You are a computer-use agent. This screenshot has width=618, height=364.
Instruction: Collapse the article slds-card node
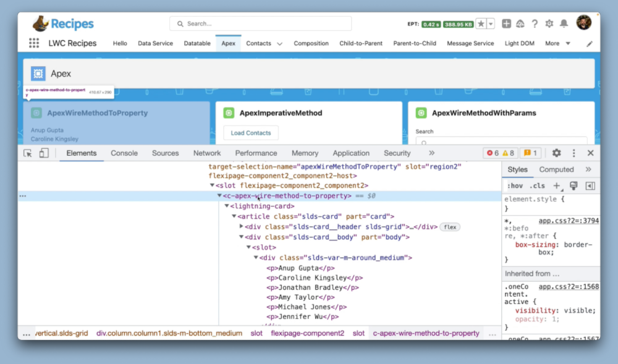tap(234, 216)
